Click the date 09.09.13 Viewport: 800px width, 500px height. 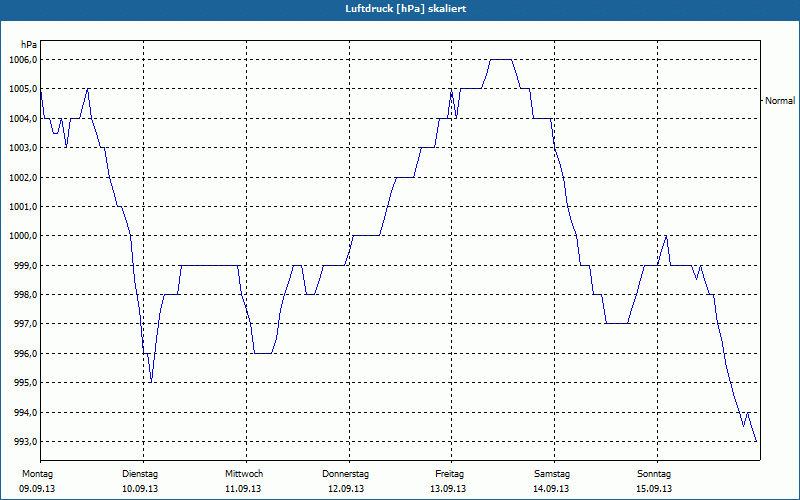(x=37, y=489)
